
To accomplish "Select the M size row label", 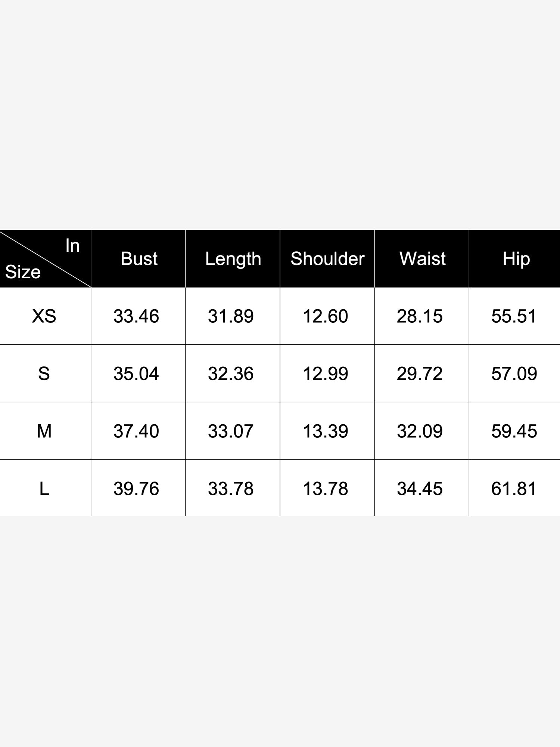I will tap(44, 431).
